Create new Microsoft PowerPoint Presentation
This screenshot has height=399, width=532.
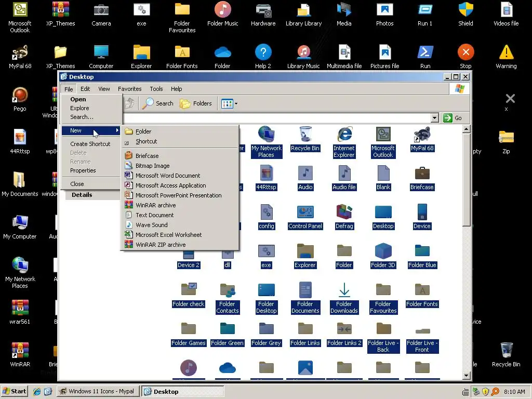coord(180,195)
